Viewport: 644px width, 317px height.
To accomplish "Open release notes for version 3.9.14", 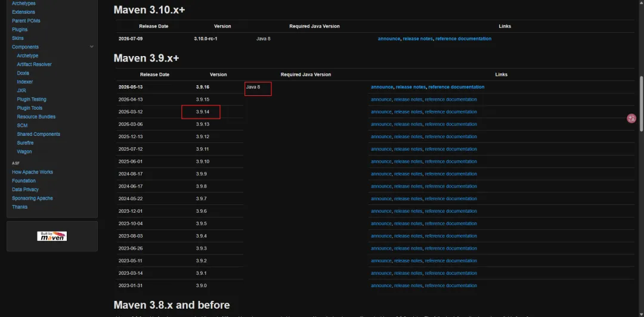I will [408, 111].
